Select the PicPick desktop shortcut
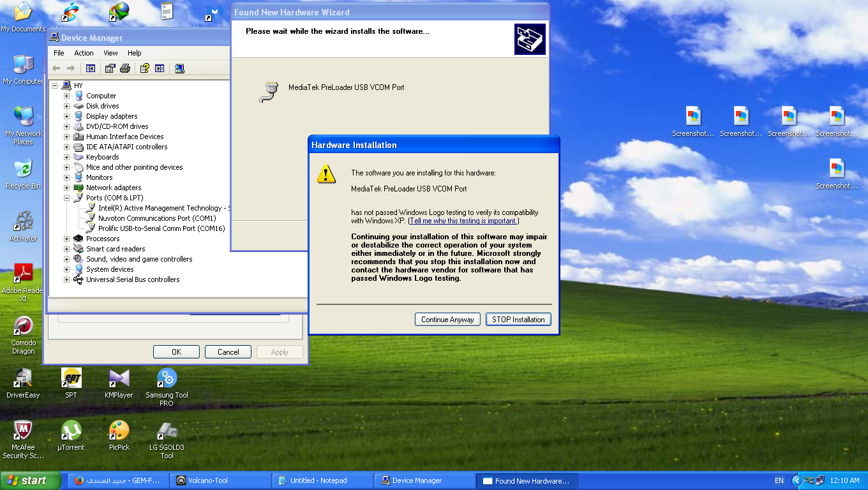Screen dimensions: 868x490 [x=119, y=436]
